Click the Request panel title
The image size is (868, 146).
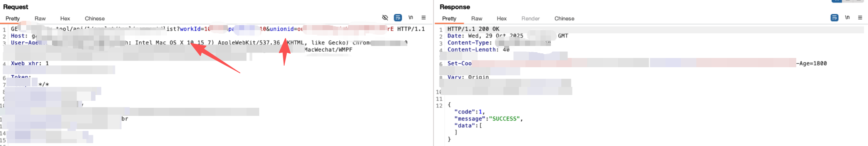pyautogui.click(x=15, y=7)
